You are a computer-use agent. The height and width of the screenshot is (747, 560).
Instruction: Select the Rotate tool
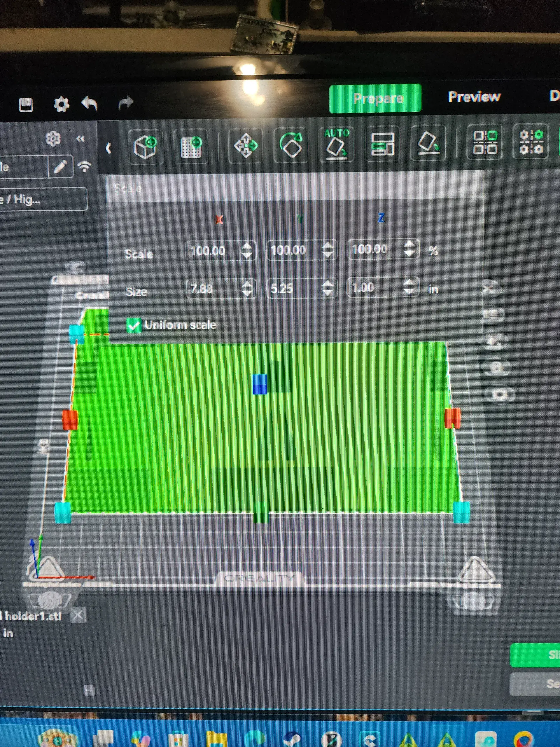click(291, 145)
